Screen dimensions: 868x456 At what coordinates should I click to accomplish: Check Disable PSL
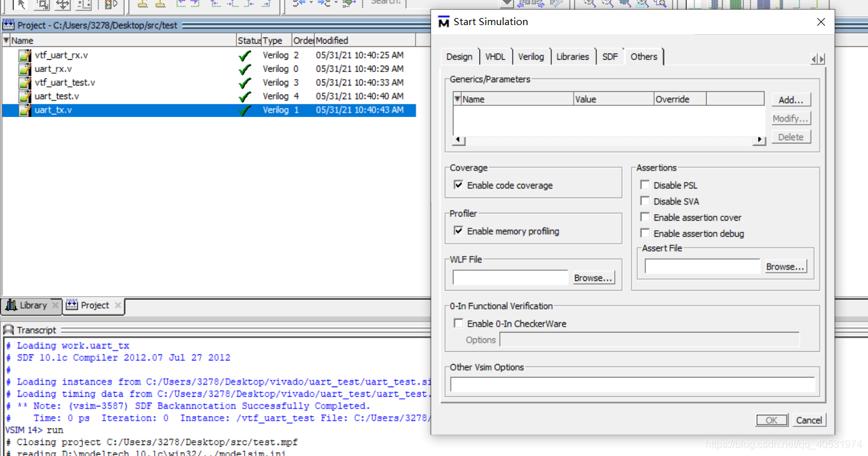pyautogui.click(x=644, y=185)
